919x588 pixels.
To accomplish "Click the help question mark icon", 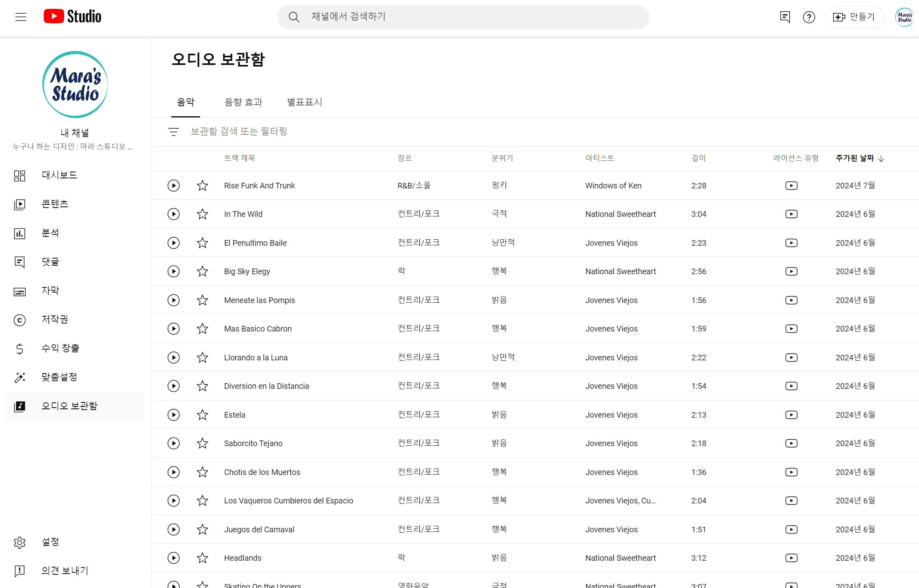I will pyautogui.click(x=809, y=17).
